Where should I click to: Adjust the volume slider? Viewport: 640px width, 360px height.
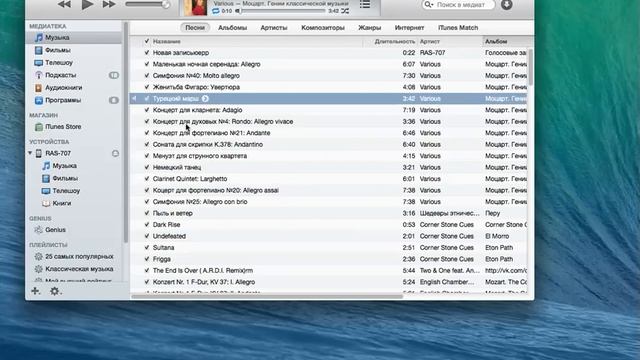coord(147,4)
